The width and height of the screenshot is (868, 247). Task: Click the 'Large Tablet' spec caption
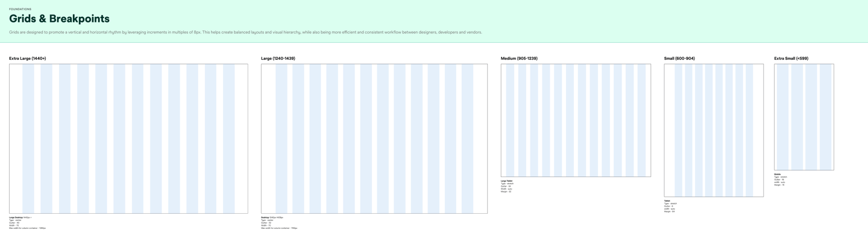[x=508, y=186]
